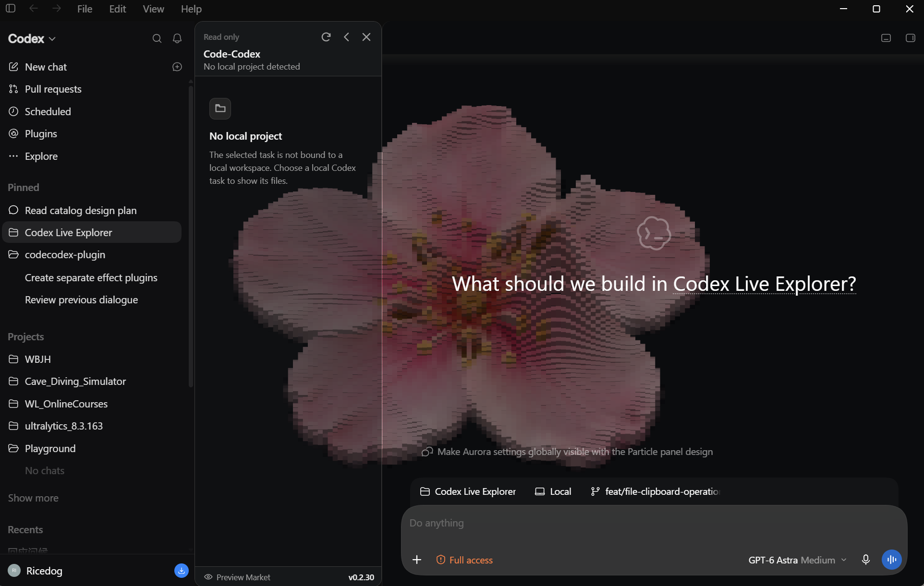The width and height of the screenshot is (924, 586).
Task: Collapse the codecodex-plugin project folder
Action: pyautogui.click(x=13, y=254)
